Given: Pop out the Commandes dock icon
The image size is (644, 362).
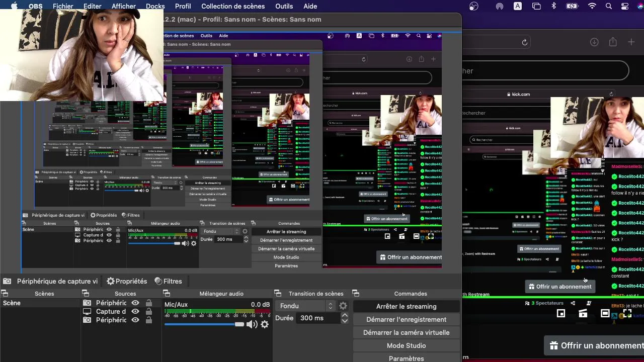Looking at the screenshot, I should click(x=356, y=294).
